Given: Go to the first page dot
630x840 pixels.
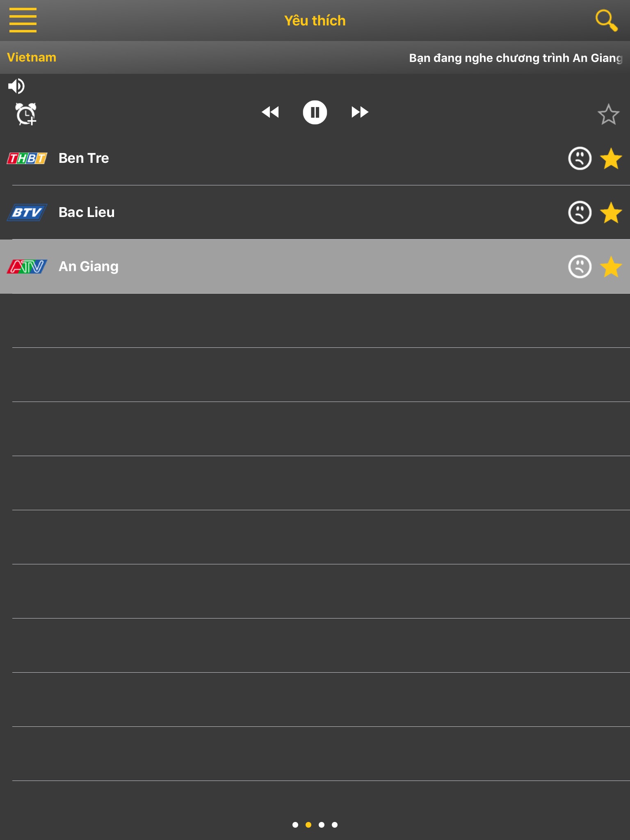Looking at the screenshot, I should tap(295, 825).
